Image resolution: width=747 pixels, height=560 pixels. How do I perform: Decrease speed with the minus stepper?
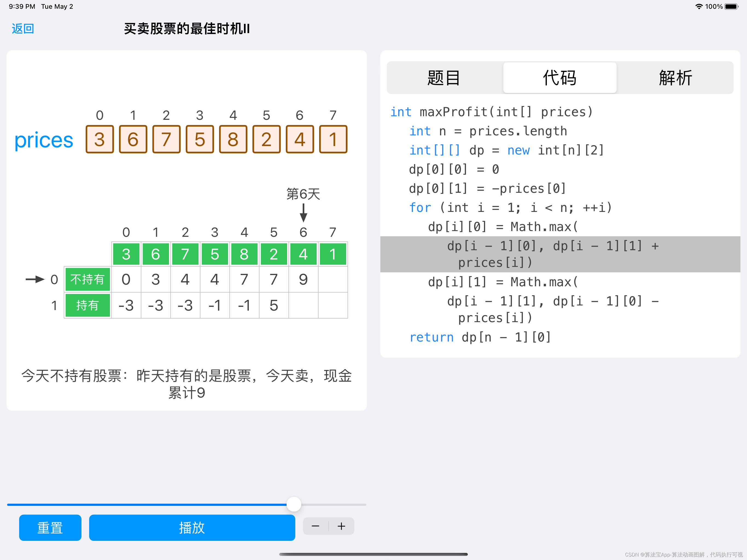coord(316,526)
